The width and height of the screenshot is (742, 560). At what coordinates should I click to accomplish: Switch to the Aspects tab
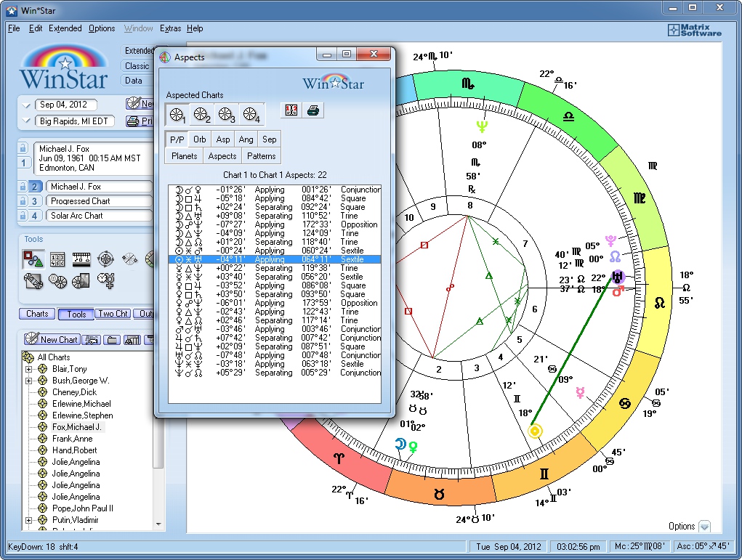222,156
